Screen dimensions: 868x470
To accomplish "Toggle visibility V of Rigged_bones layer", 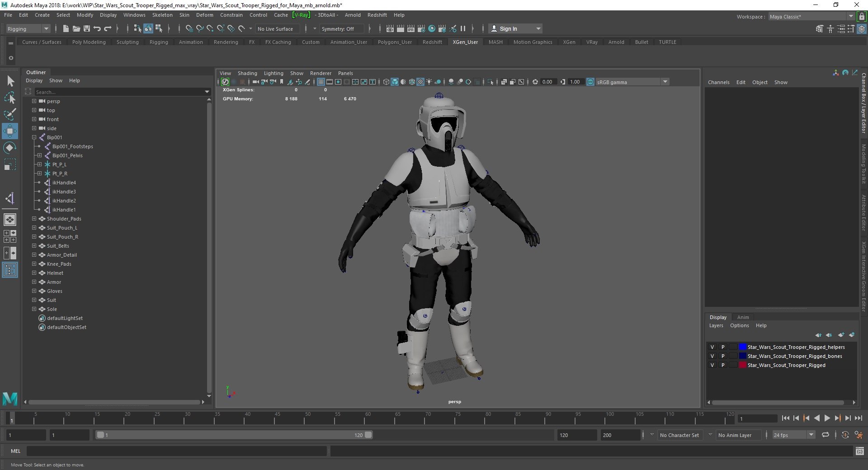I will 712,356.
